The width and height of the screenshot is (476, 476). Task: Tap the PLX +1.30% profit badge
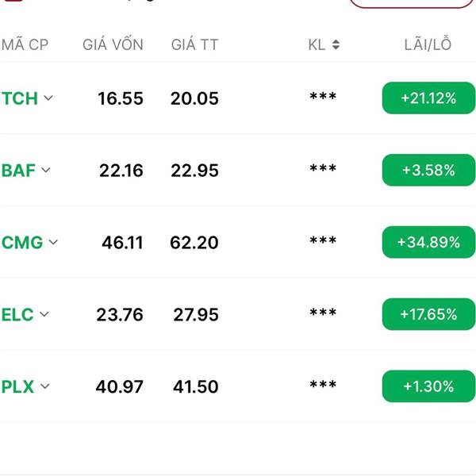point(428,386)
